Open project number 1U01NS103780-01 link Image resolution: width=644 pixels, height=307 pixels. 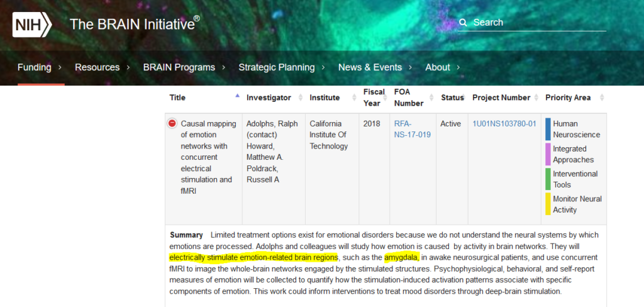[x=504, y=124]
